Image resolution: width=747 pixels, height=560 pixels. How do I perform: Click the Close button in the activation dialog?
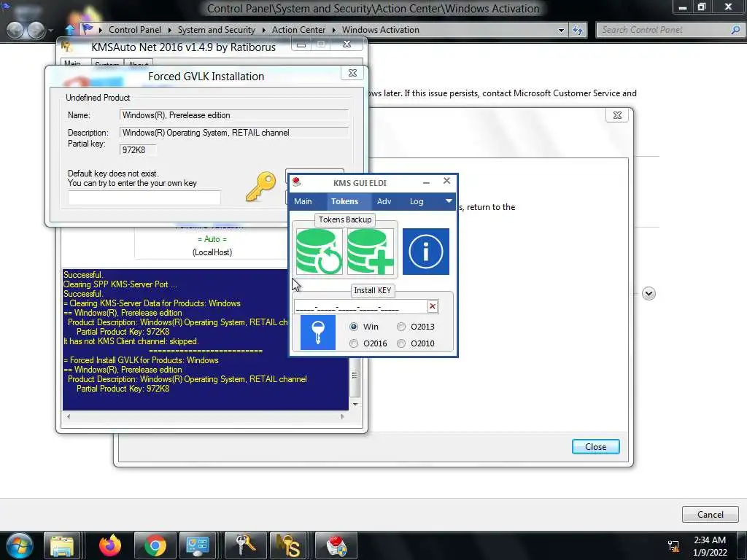point(595,447)
